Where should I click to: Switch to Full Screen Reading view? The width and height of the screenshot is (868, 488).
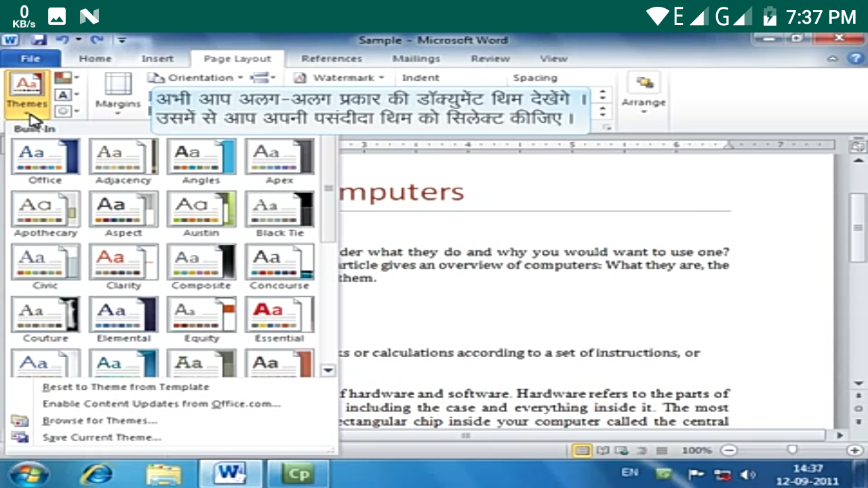[x=601, y=450]
